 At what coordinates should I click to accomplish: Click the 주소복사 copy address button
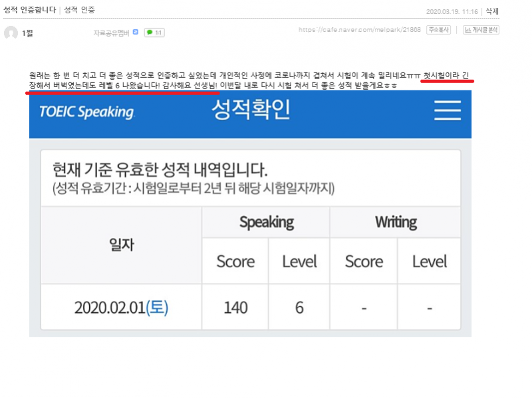coord(439,30)
